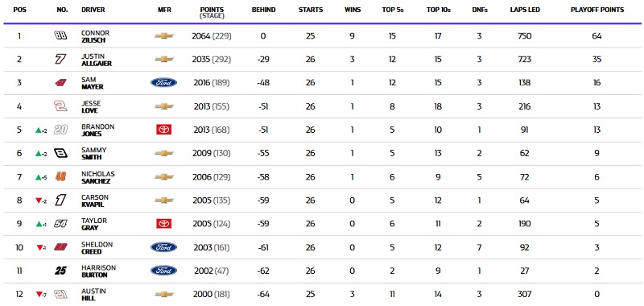Click the green up arrow beside Brandon Jones
This screenshot has width=644, height=306.
[39, 130]
